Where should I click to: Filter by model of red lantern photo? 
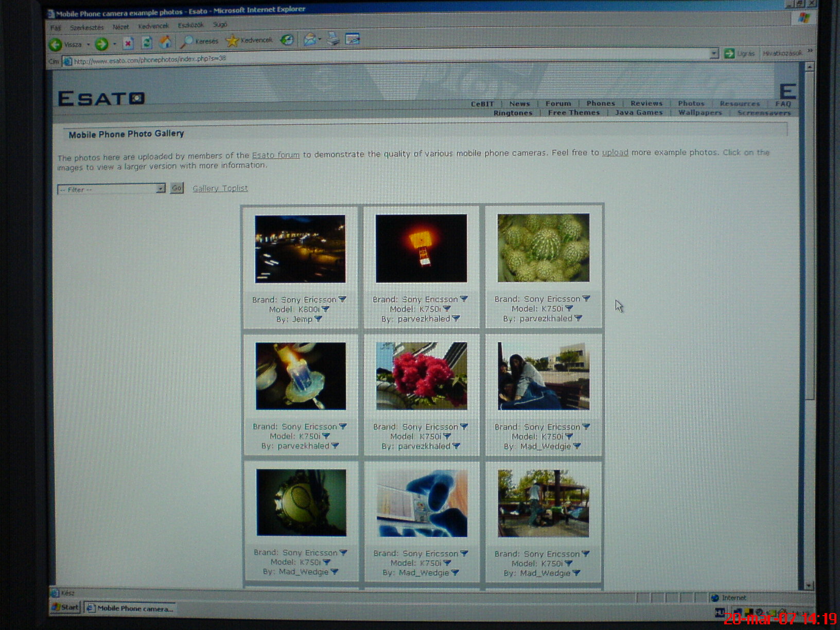447,309
